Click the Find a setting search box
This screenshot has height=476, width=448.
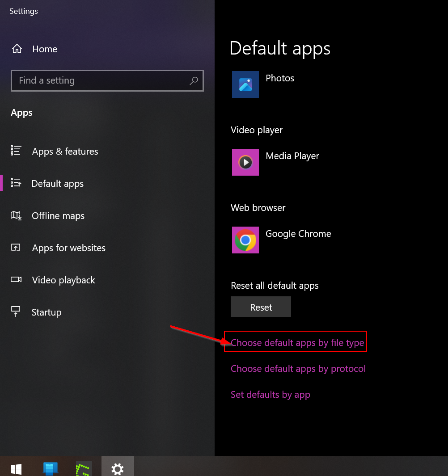click(107, 81)
